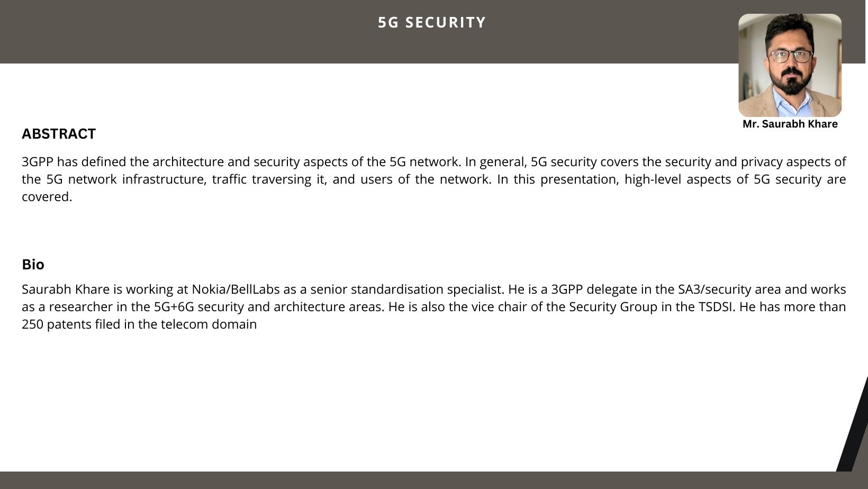Screen dimensions: 868x489
Task: Click the Bio heading
Action: (33, 264)
